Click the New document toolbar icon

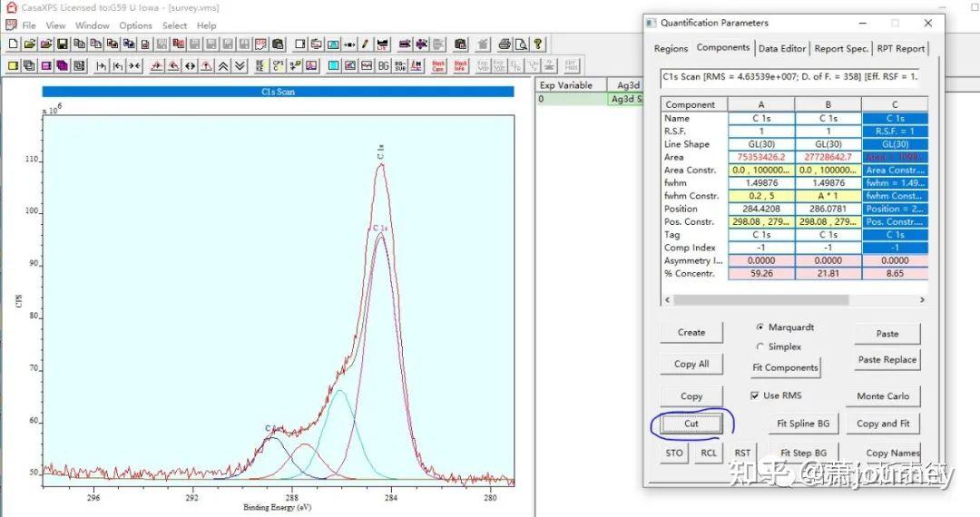coord(13,44)
